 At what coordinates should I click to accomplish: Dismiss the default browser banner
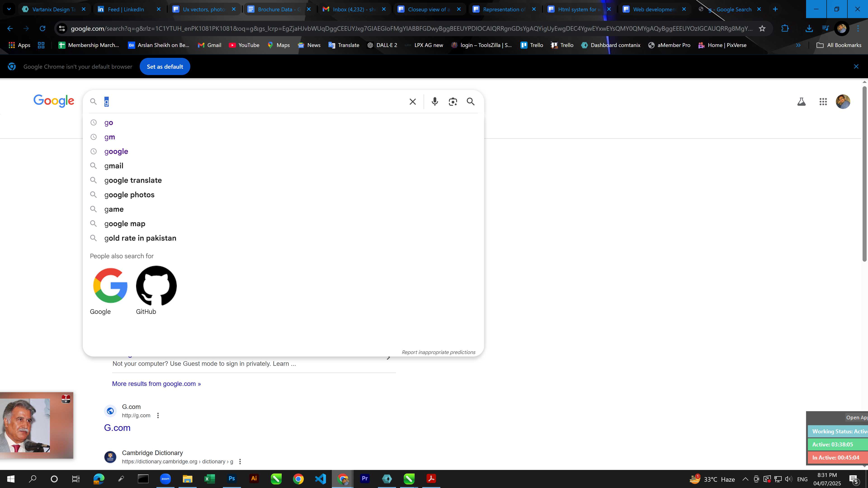[x=856, y=67]
